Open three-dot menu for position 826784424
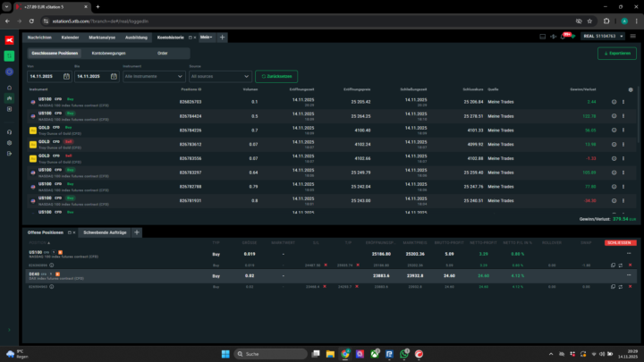Viewport: 644px width, 362px height. point(623,116)
